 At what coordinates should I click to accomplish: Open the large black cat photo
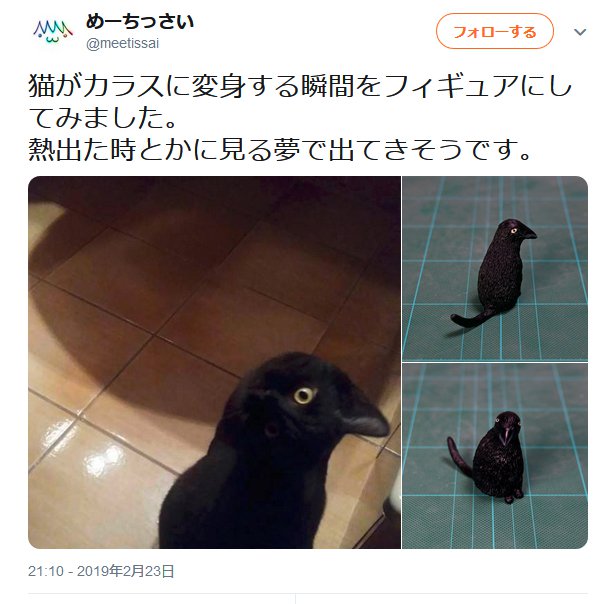[214, 362]
